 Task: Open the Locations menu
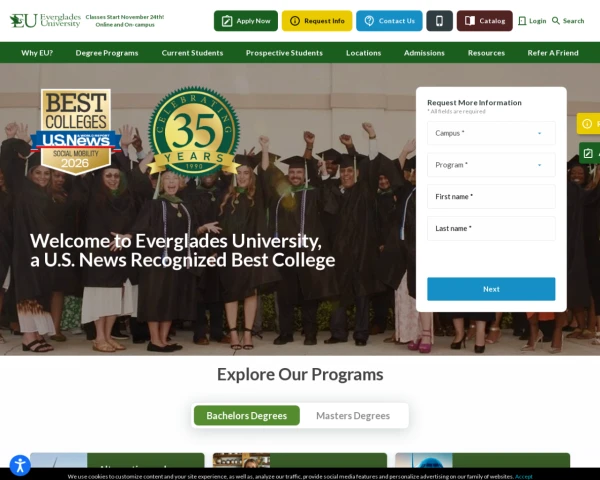[x=364, y=53]
